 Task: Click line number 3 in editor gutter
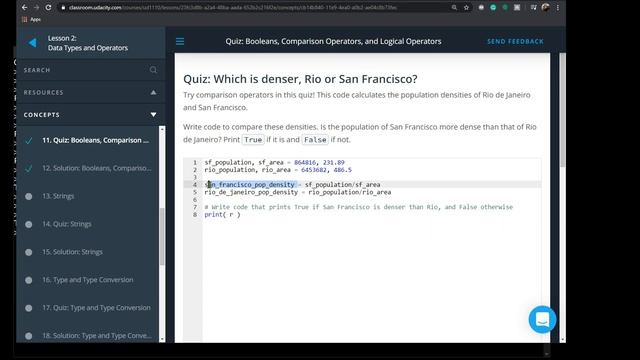coord(195,177)
